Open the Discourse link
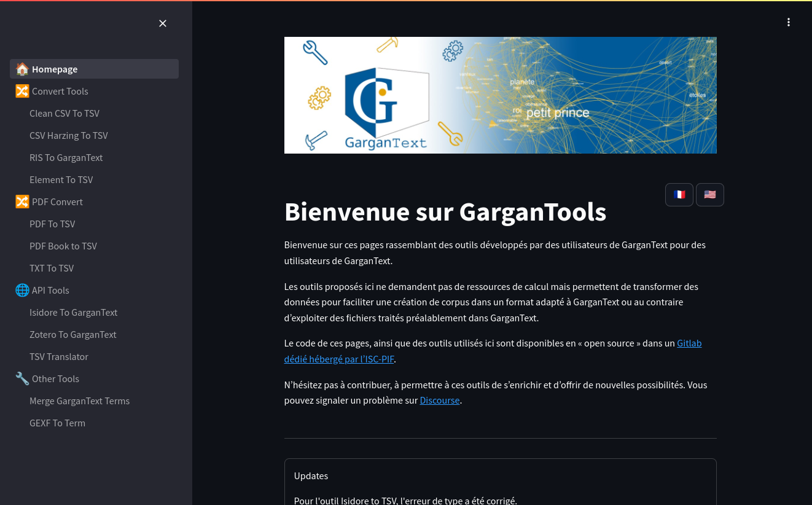Viewport: 812px width, 505px height. [x=440, y=401]
